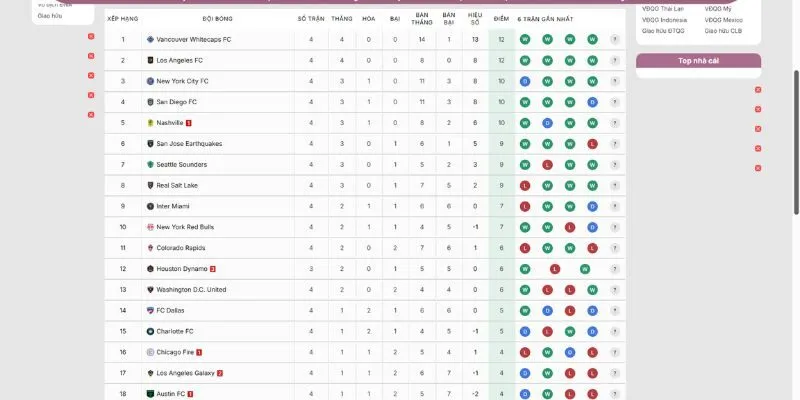Click the Seattle Sounders team logo
Screen dimensions: 800x400
coord(150,164)
